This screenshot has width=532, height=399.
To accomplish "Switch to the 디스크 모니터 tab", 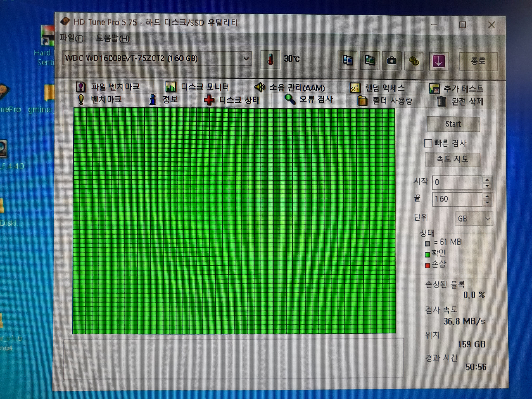I will coord(197,87).
